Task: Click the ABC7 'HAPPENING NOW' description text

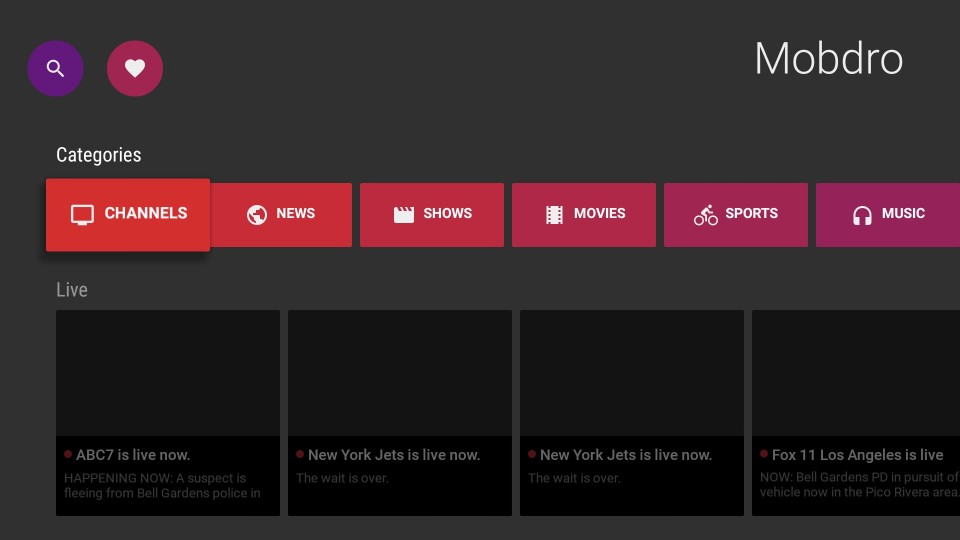Action: [162, 486]
